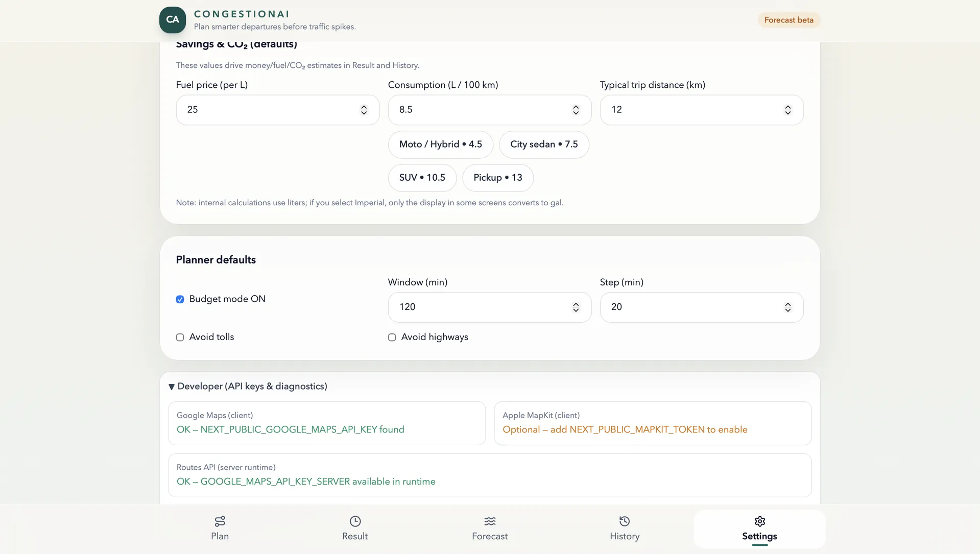Screen dimensions: 980x554
Task: Enable the Avoid highways checkbox
Action: 392,337
